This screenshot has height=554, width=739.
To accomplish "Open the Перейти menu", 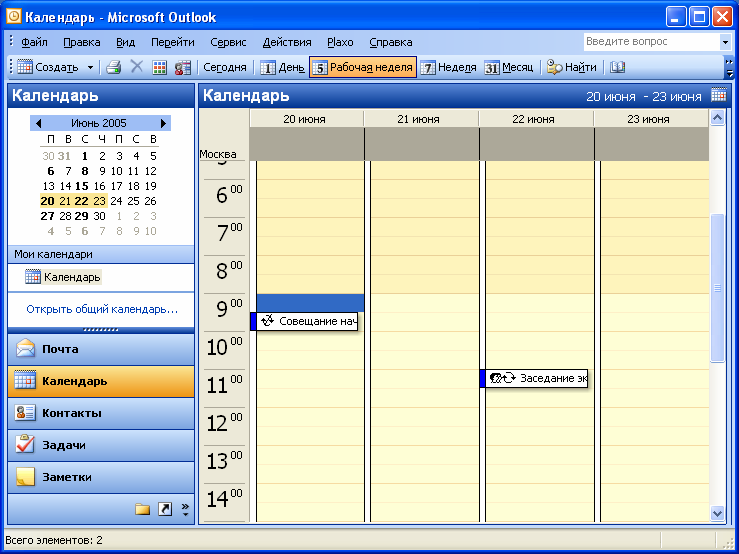I will click(x=172, y=42).
